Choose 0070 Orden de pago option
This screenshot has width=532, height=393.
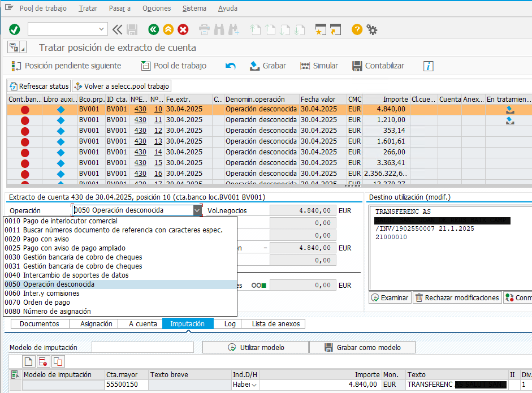coord(120,303)
